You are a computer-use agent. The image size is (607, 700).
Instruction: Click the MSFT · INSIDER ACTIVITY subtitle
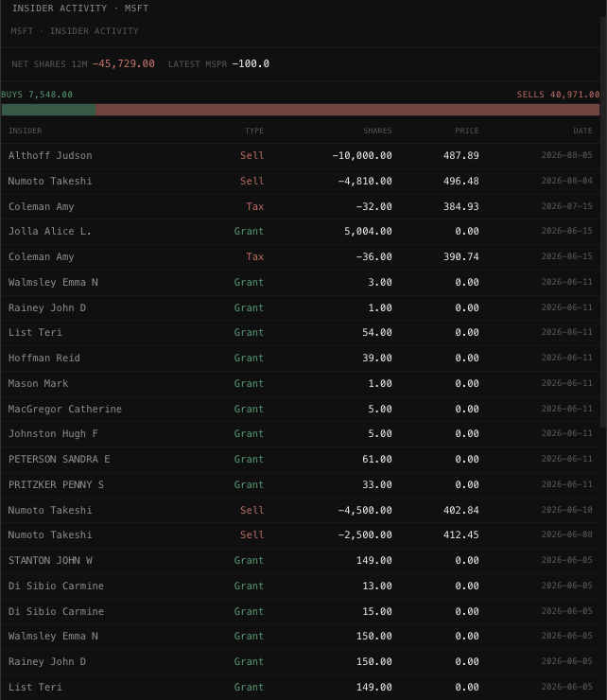[x=75, y=31]
